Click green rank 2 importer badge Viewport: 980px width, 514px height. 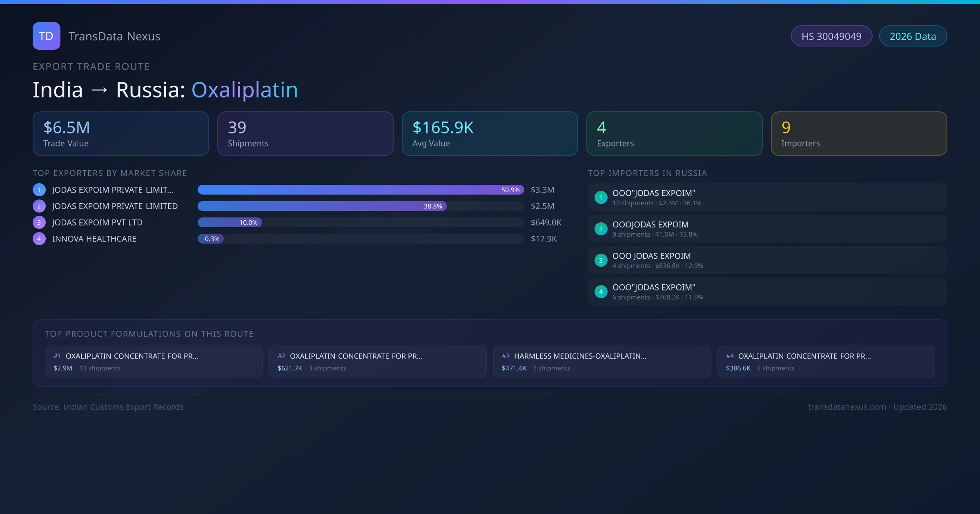tap(601, 229)
